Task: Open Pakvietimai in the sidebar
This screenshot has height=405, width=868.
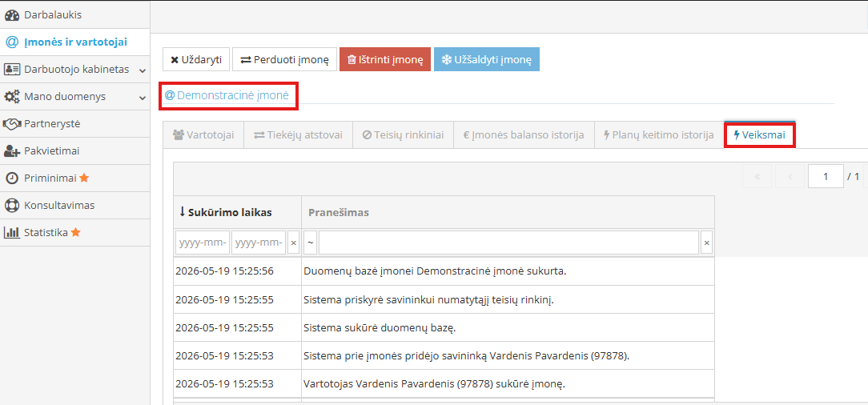Action: point(74,151)
